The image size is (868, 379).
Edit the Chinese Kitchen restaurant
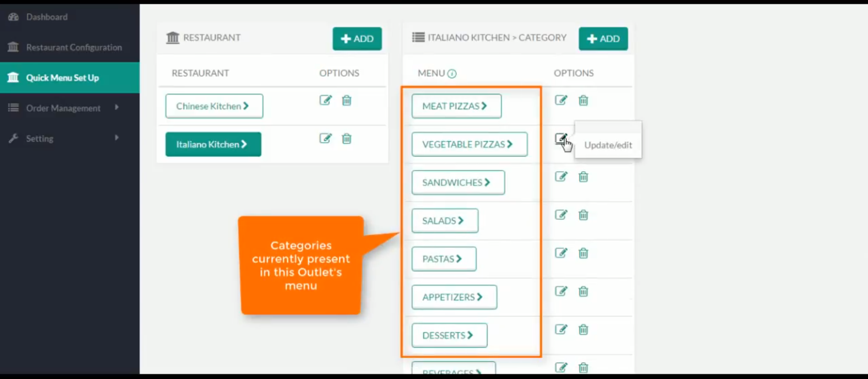coord(326,100)
